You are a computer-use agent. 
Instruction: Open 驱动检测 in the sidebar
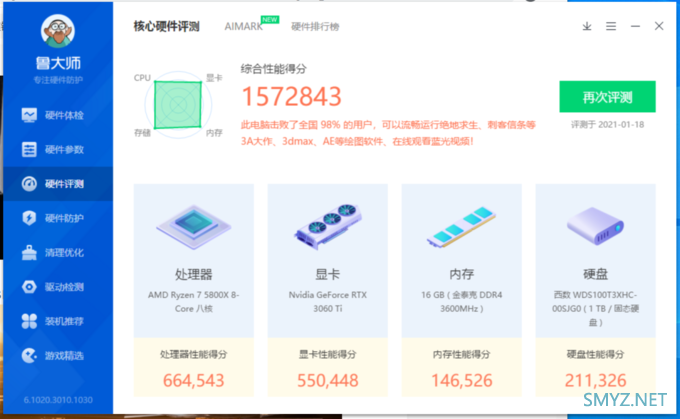[58, 287]
